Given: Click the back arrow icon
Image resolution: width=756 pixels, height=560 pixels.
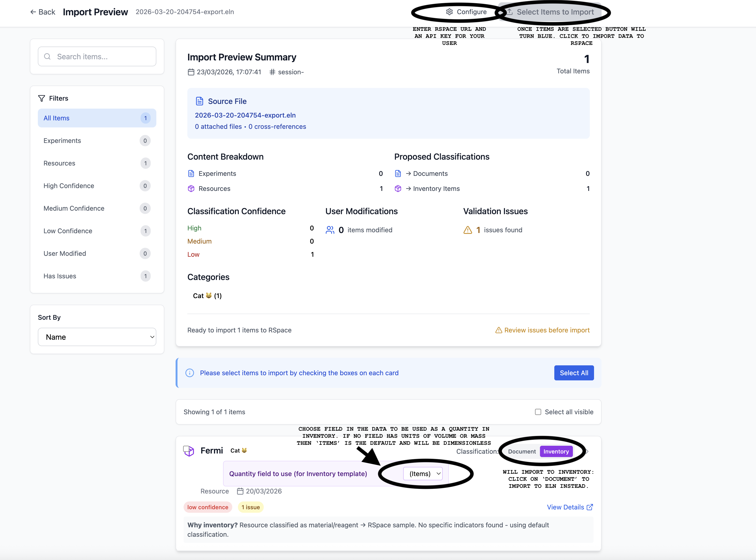Looking at the screenshot, I should [33, 12].
